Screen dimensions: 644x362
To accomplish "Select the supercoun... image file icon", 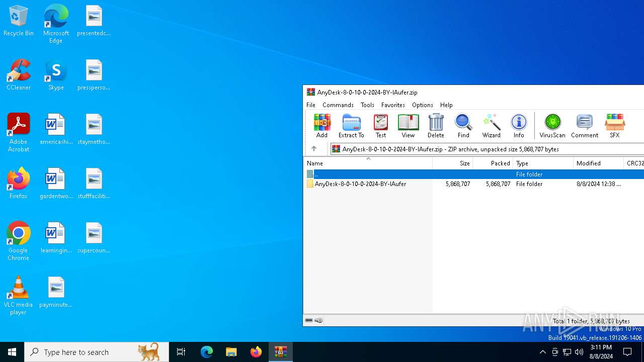I will pos(94,238).
